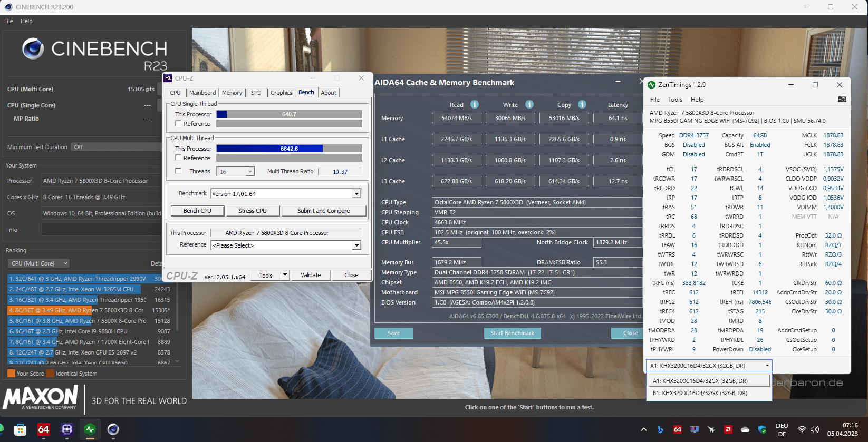Image resolution: width=868 pixels, height=442 pixels.
Task: Click the Single Thread score bar 640.7
Action: pos(289,114)
